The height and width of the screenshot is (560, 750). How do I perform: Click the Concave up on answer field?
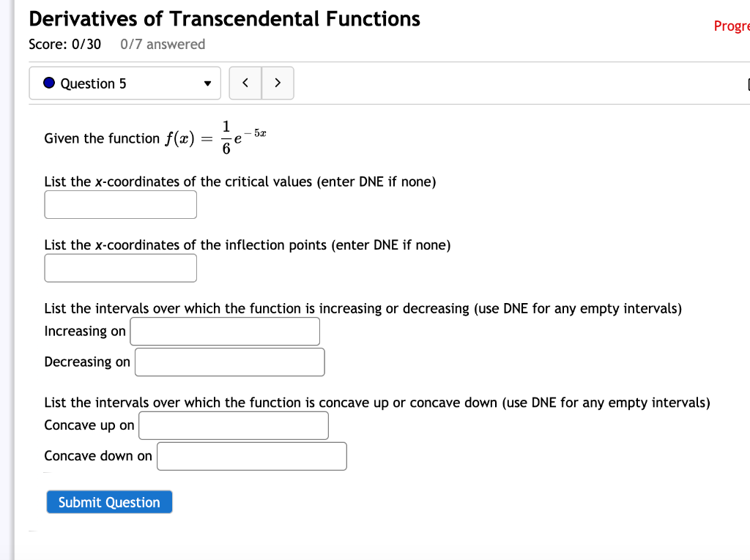coord(233,425)
